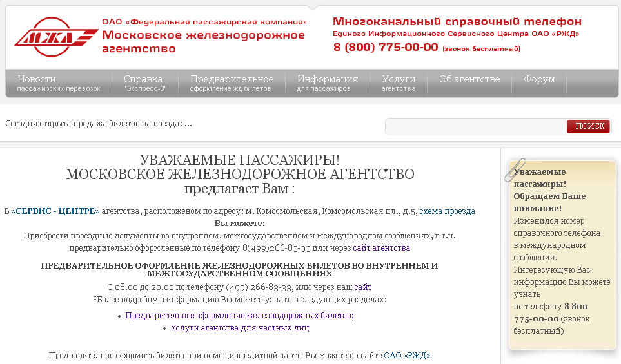
Task: Open Предварительное оформление железнодорожных билетов link
Action: tap(239, 316)
